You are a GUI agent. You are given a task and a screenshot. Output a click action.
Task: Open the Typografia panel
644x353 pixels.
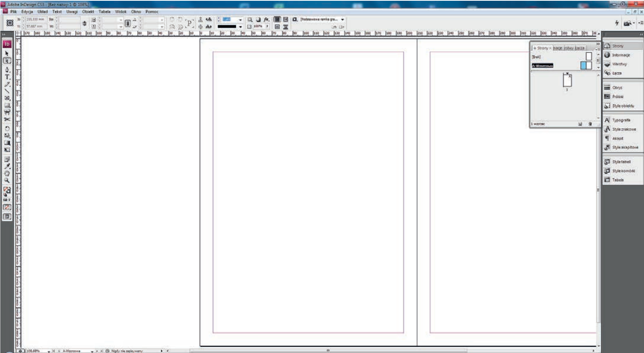621,120
